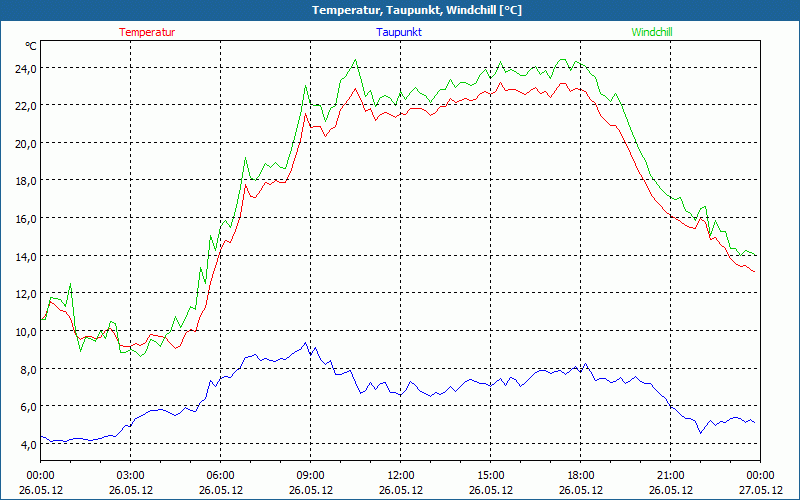Click the 03:00 time label on the x-axis
Screen dimensions: 800x500
(131, 476)
